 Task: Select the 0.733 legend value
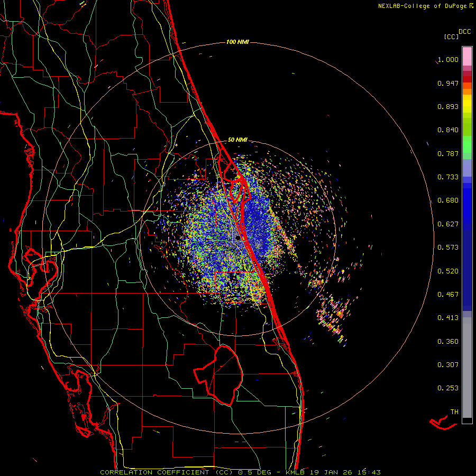(x=448, y=177)
